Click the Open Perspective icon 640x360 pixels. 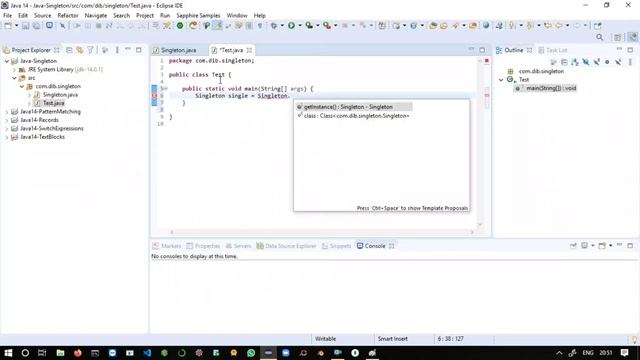618,37
